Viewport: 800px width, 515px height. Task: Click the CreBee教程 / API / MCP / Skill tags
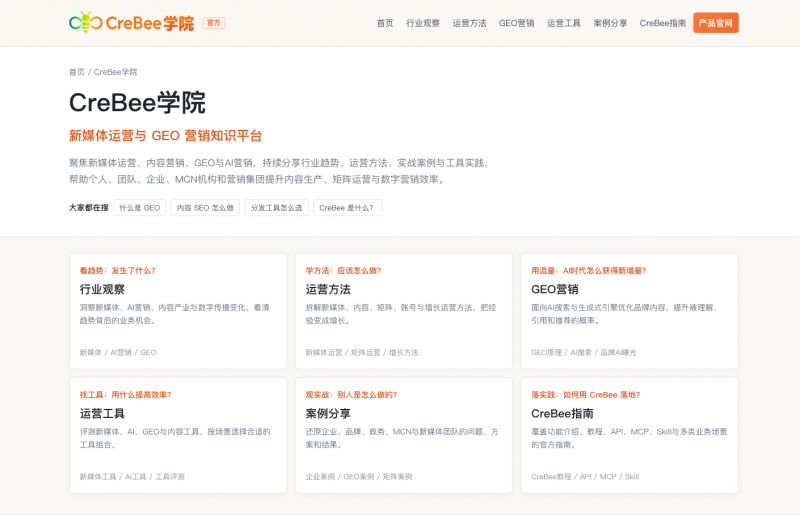[585, 476]
